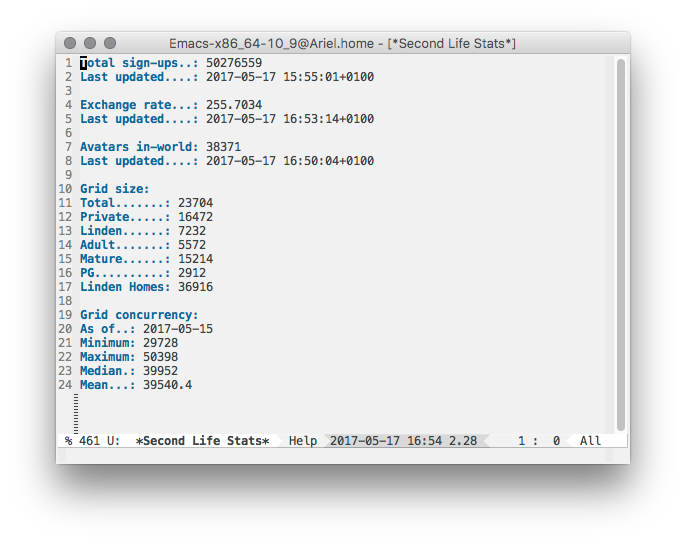This screenshot has width=686, height=544.
Task: Click the Avatars in-world value 38371
Action: point(224,147)
